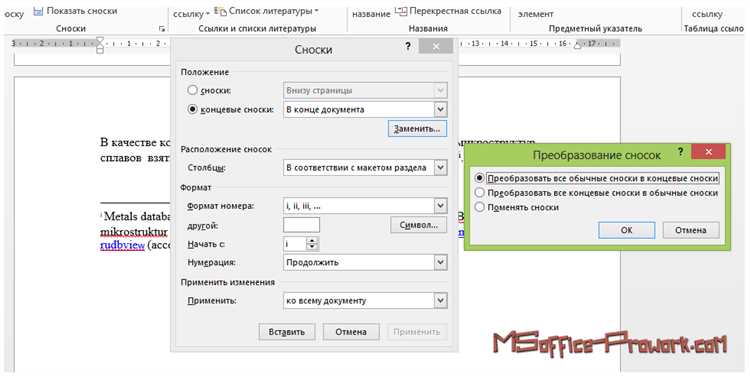Click Отмена in Преобразование сносок dialog
The image size is (750, 376).
pyautogui.click(x=691, y=230)
